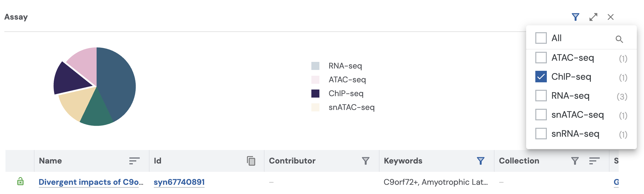This screenshot has width=644, height=194.
Task: Copy IDs using the Id column icon
Action: coord(251,161)
